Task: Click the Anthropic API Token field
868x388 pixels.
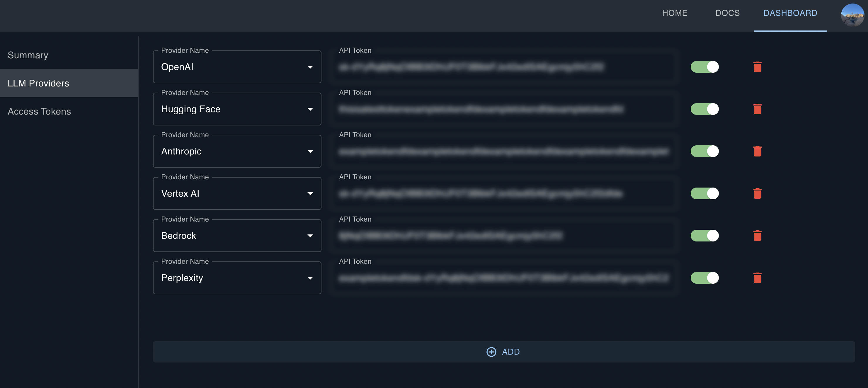Action: tap(504, 151)
